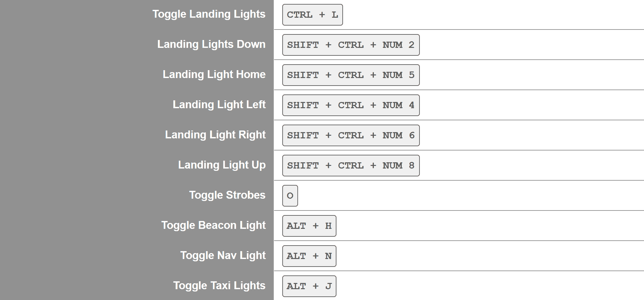Click the Landing Light Up label
Screen dimensions: 644x300
click(222, 165)
